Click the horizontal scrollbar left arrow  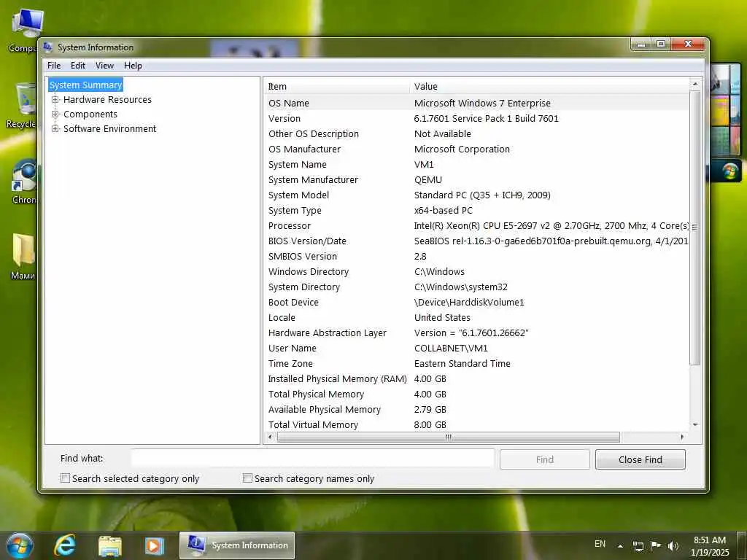coord(270,437)
